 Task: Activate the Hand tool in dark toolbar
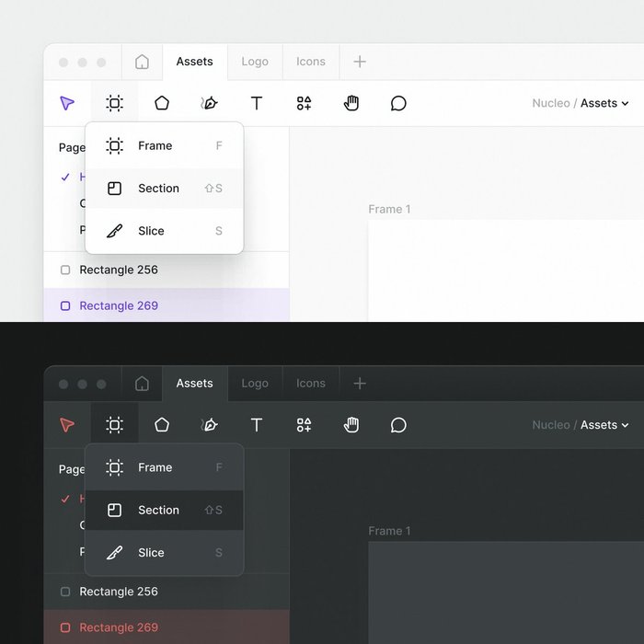tap(351, 425)
